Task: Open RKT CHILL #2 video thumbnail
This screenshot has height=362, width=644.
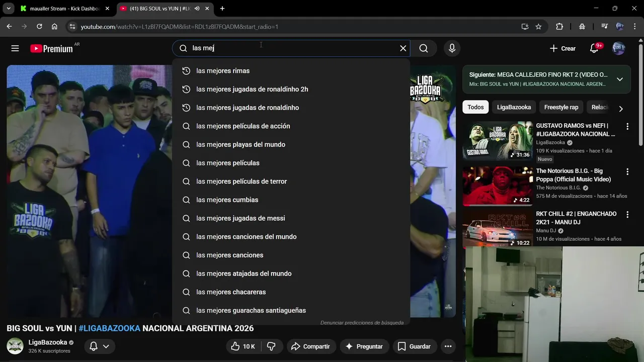Action: pos(498,229)
